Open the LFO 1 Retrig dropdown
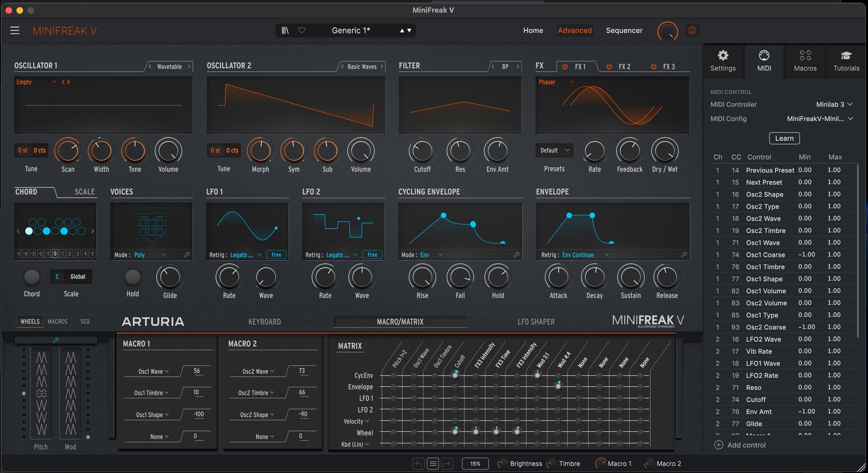 (x=246, y=255)
